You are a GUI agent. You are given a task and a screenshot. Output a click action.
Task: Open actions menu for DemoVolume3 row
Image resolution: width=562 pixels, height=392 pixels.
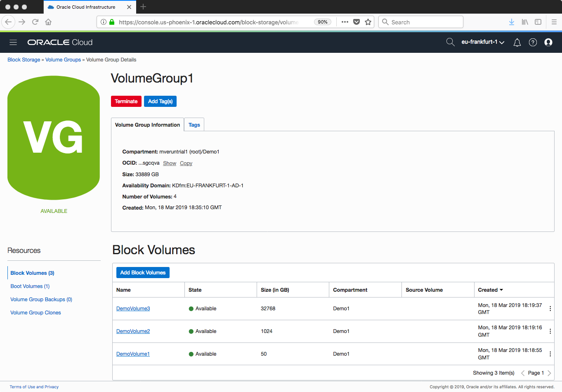click(550, 309)
